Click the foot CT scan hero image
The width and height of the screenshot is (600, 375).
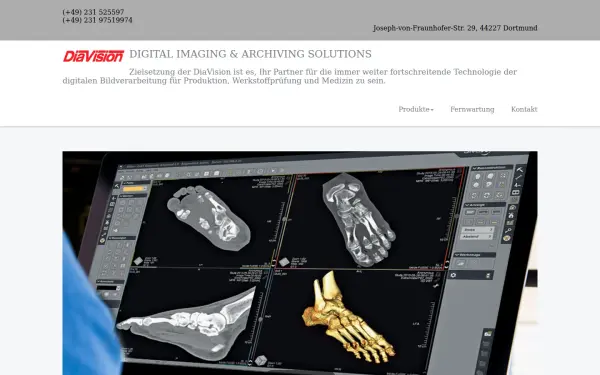click(300, 263)
